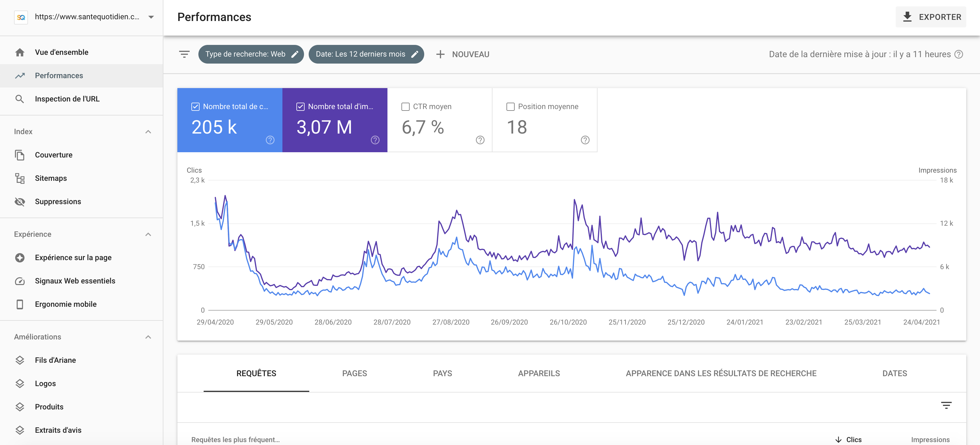Click the EXPORTER button
The image size is (980, 445).
930,17
